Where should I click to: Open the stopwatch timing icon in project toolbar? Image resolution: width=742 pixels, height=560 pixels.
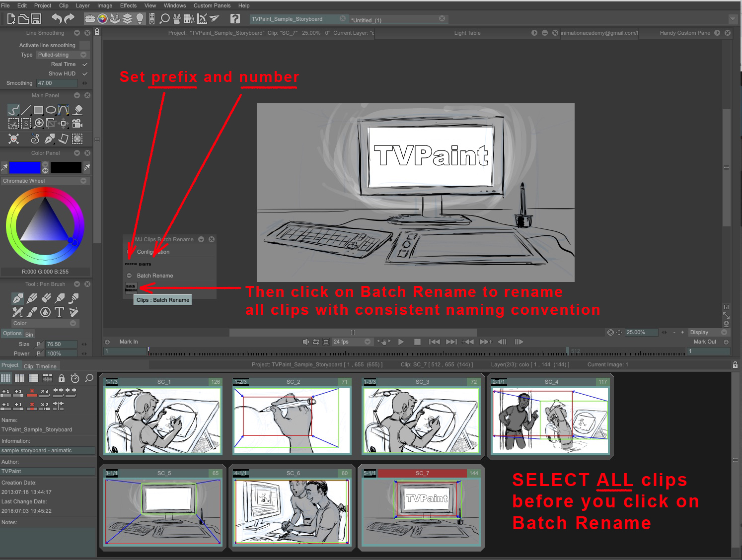(75, 378)
